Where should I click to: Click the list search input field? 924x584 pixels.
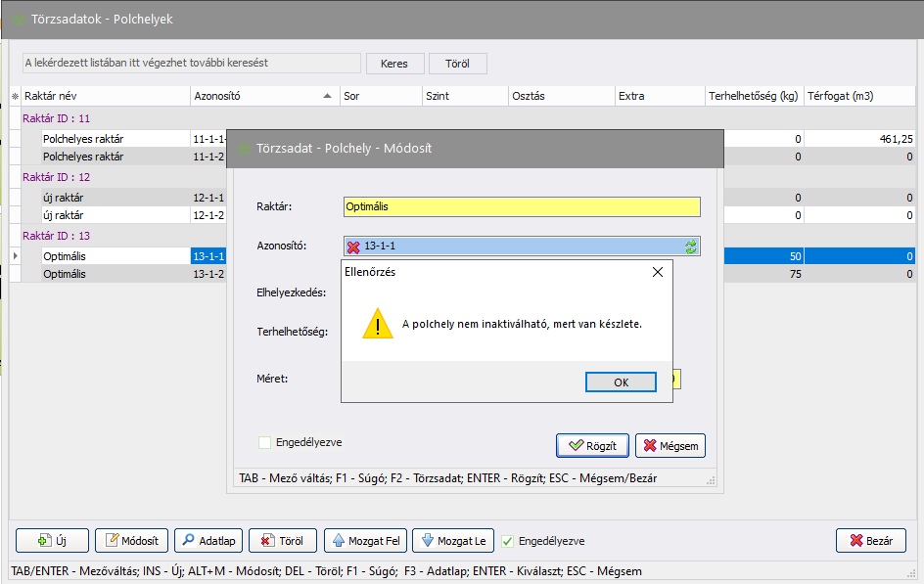click(x=192, y=63)
